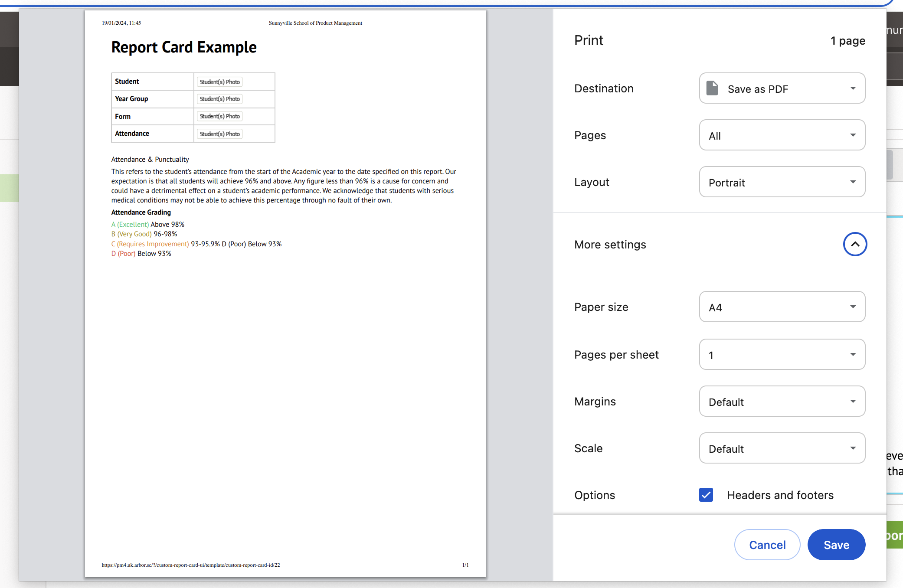
Task: Open the Pages dropdown set to All
Action: point(782,135)
